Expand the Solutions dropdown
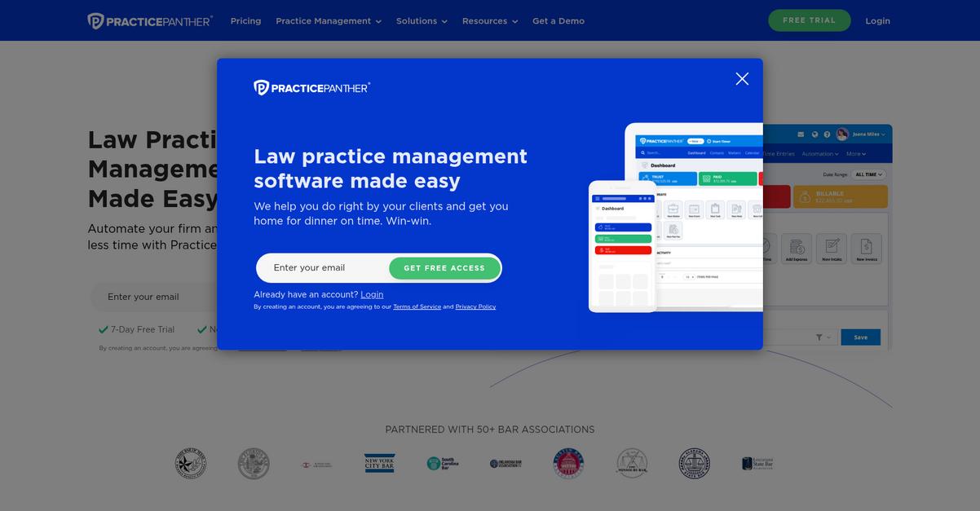The image size is (980, 511). tap(422, 21)
